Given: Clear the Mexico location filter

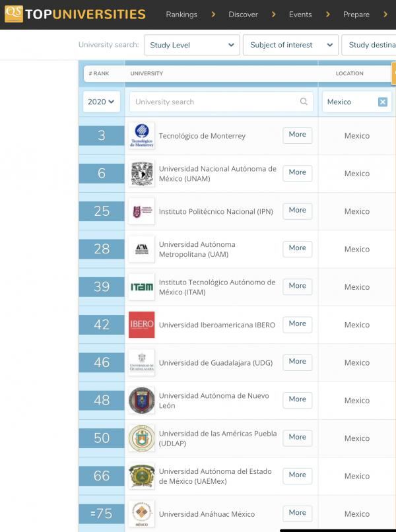Looking at the screenshot, I should [382, 102].
